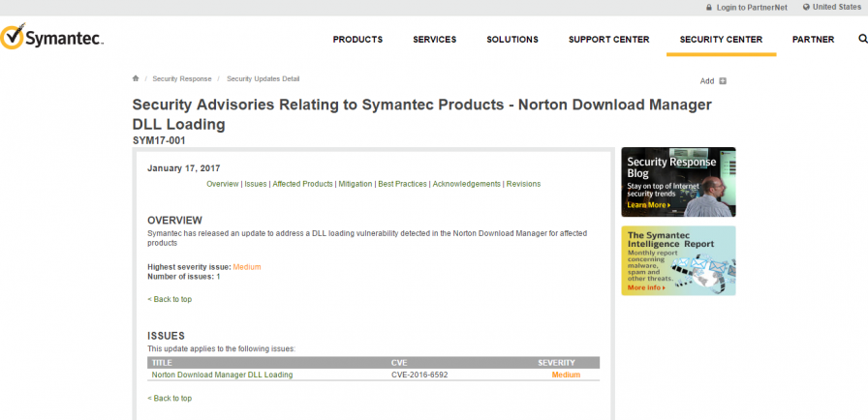This screenshot has height=420, width=868.
Task: Click Back to top under Issues table
Action: [x=170, y=399]
